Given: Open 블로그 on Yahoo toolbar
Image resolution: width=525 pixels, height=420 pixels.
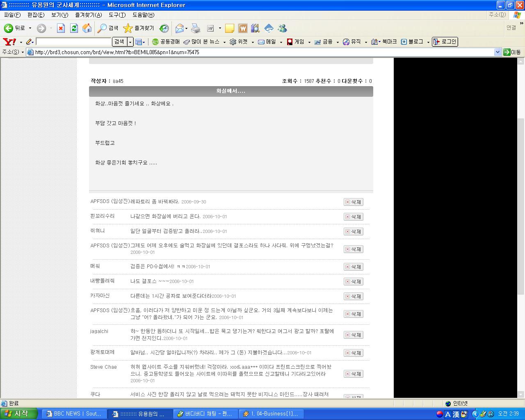Looking at the screenshot, I should [412, 42].
